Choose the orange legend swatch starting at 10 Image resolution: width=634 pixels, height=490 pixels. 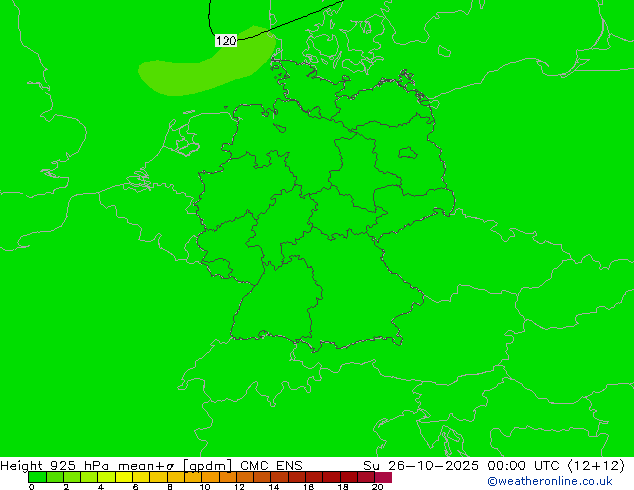tap(211, 477)
